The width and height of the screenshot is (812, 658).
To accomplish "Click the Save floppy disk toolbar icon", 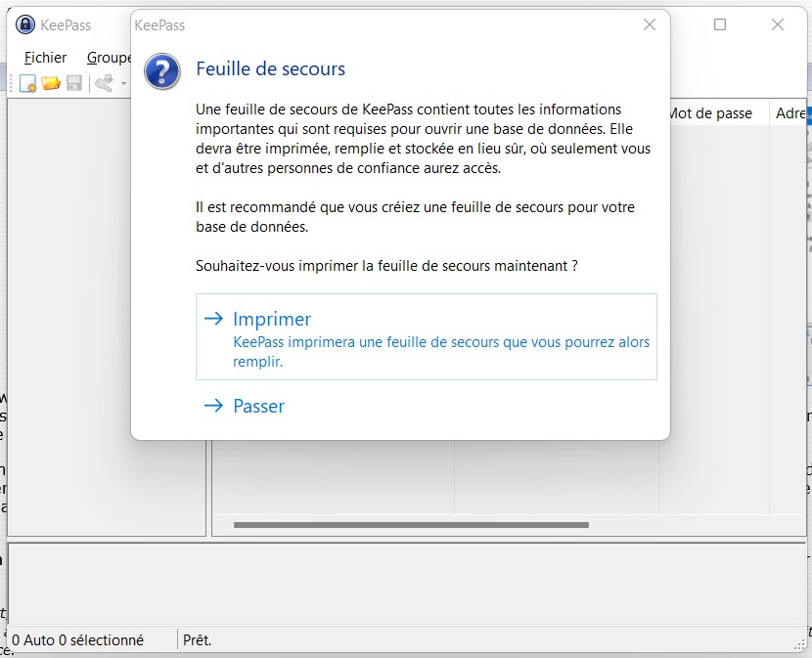I will [x=73, y=84].
